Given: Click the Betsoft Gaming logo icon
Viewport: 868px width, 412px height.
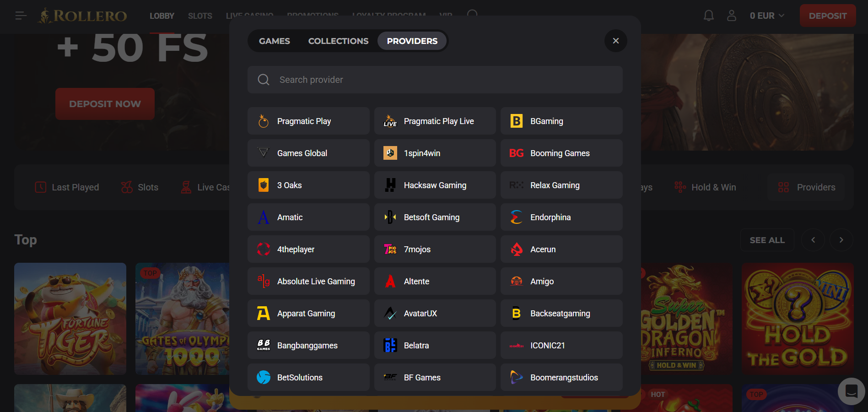Looking at the screenshot, I should pyautogui.click(x=390, y=217).
